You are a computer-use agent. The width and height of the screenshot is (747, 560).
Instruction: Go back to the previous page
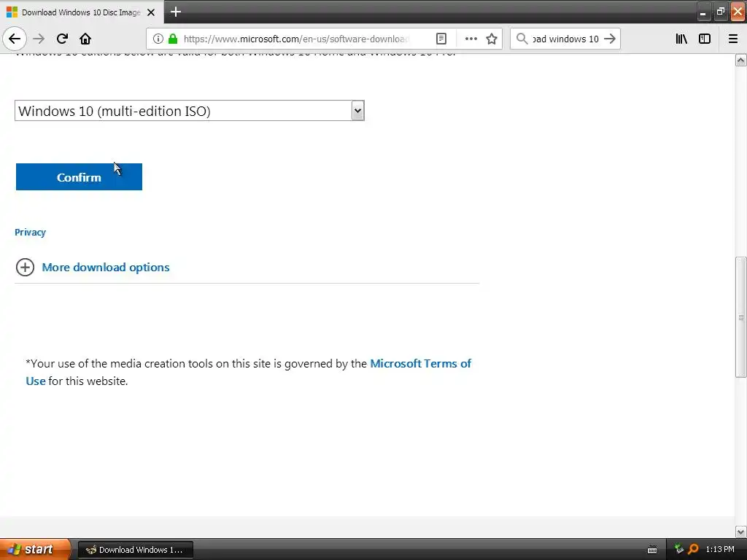click(15, 39)
